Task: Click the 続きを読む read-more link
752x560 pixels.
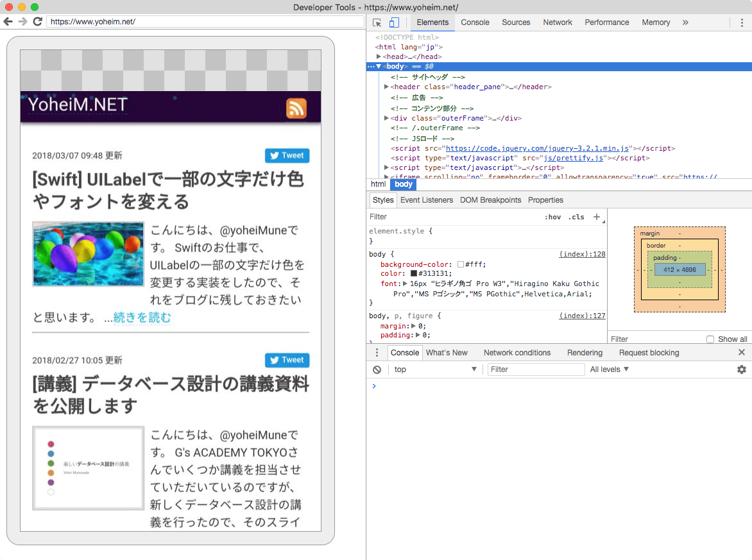Action: (x=142, y=318)
